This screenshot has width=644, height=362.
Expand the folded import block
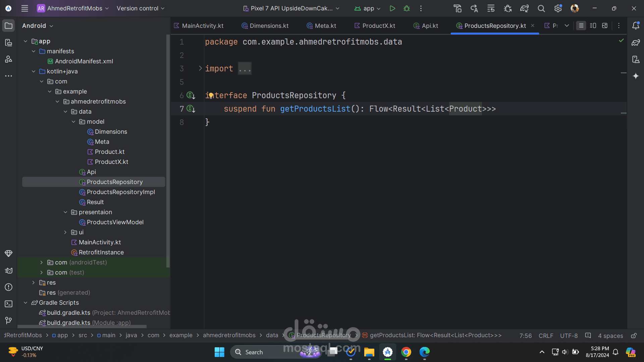[200, 68]
